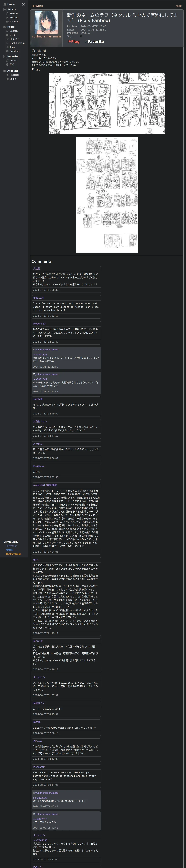The width and height of the screenshot is (186, 868).
Task: Open Popular posts
Action: (14, 39)
